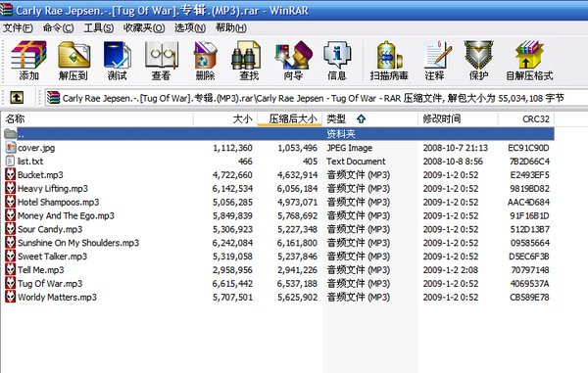The height and width of the screenshot is (373, 588).
Task: Click the 自解压格式 (SFX) toolbar icon
Action: (x=529, y=55)
